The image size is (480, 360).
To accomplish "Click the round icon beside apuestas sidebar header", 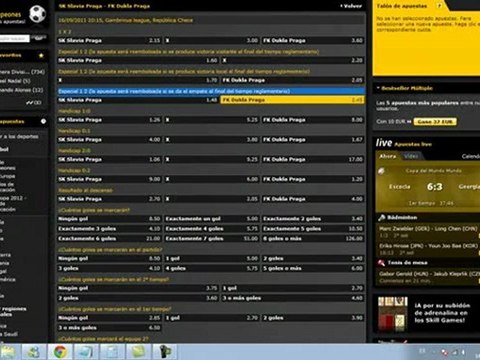I will pos(43,122).
